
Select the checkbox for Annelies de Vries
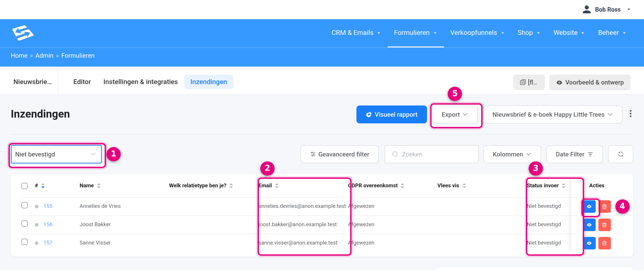pyautogui.click(x=25, y=205)
